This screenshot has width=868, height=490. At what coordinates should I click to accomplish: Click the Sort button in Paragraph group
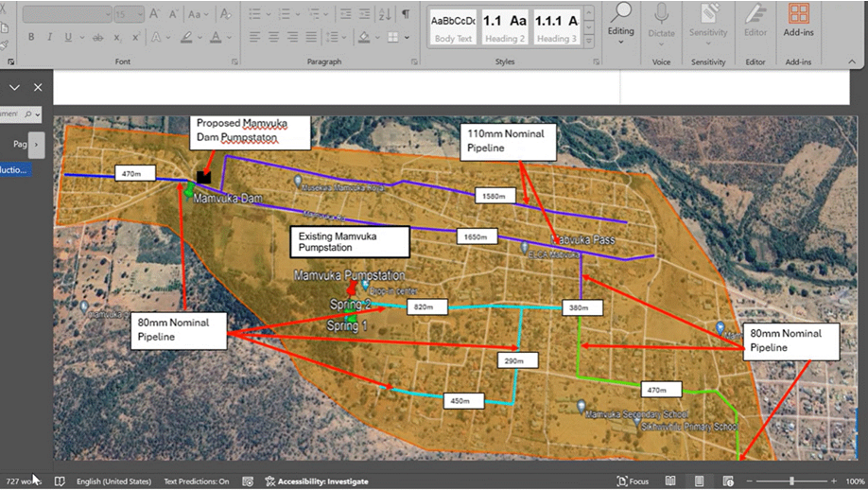(384, 14)
